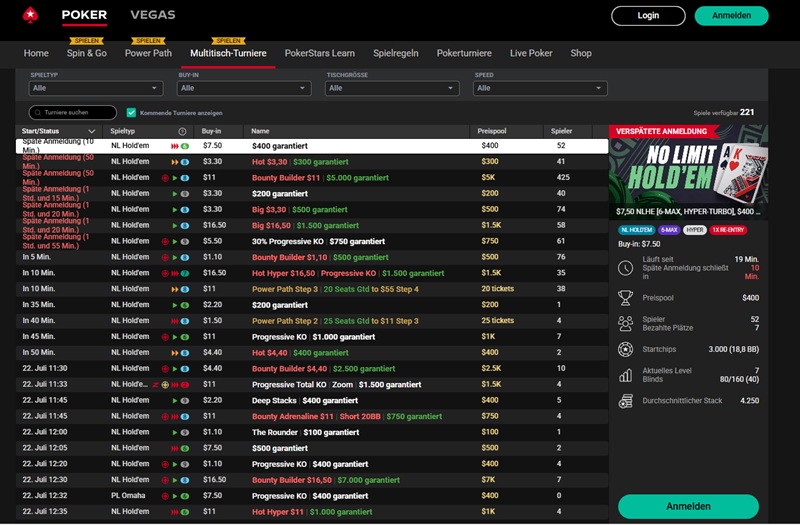
Task: Click the help question mark in table header
Action: pos(182,131)
